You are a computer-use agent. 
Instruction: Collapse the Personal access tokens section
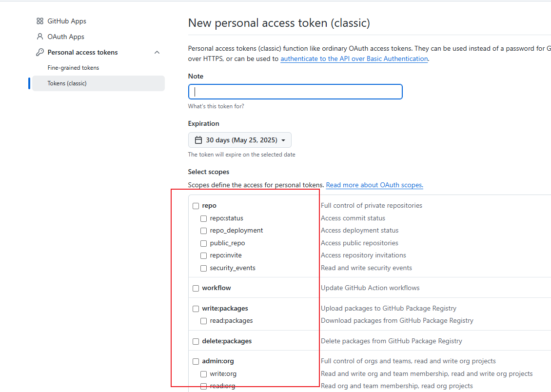[157, 52]
